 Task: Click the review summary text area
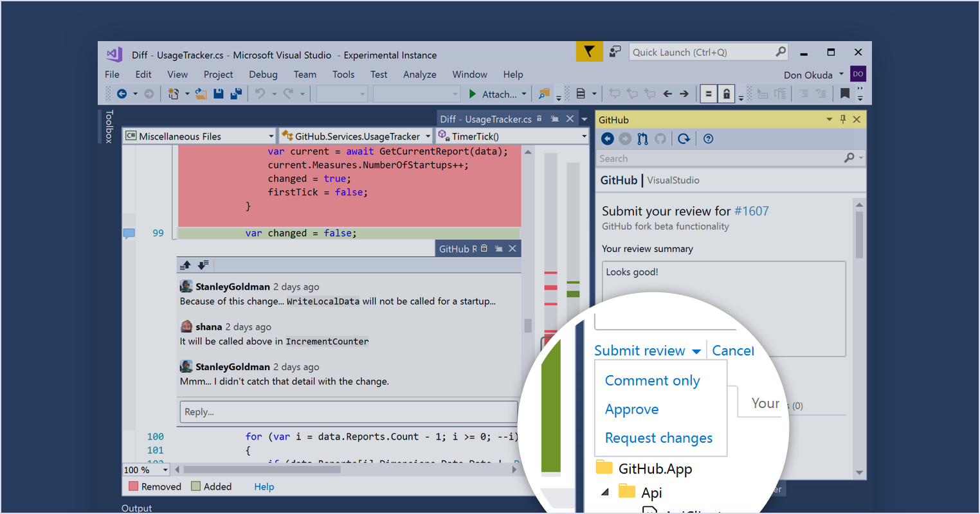click(x=724, y=308)
